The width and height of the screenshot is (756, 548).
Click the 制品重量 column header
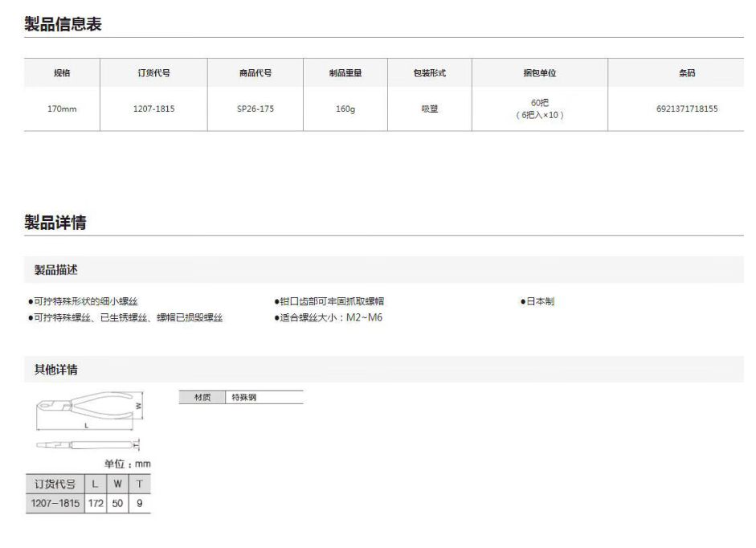(345, 73)
